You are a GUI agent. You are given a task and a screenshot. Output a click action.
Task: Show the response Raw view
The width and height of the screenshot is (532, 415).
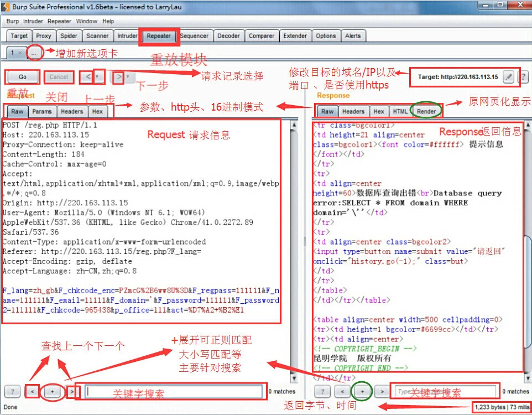click(x=327, y=111)
